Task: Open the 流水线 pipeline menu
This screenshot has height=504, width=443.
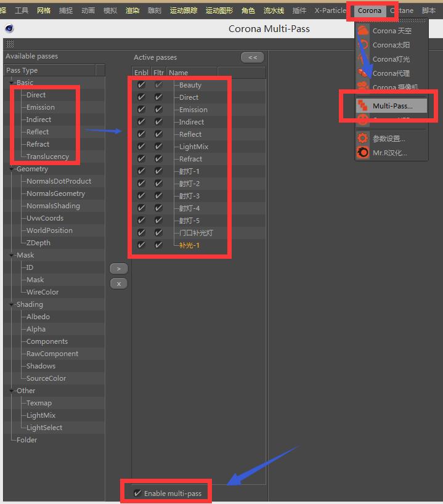Action: tap(274, 10)
